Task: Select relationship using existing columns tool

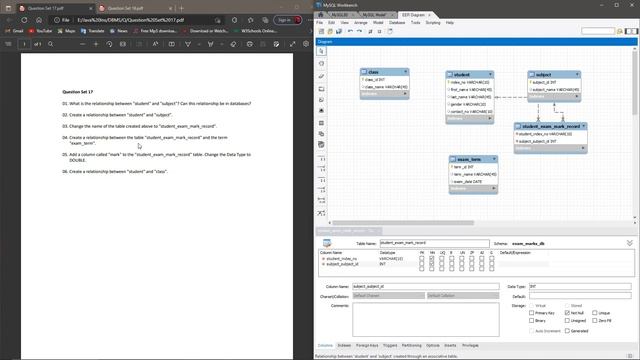Action: pyautogui.click(x=322, y=213)
